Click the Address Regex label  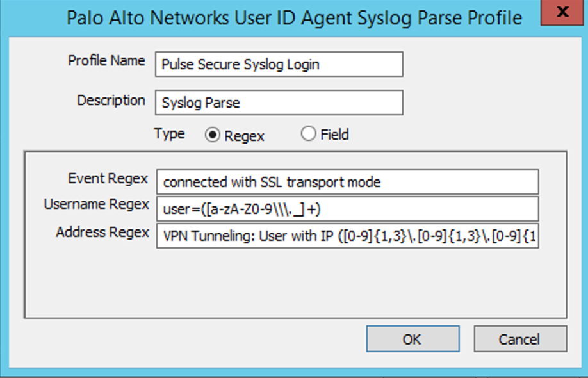(x=104, y=233)
